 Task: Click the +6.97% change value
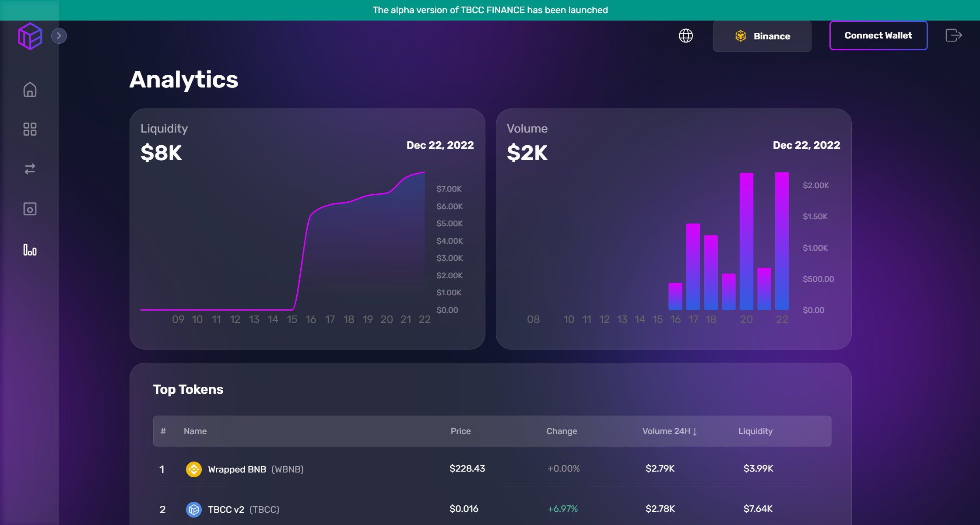pos(562,509)
